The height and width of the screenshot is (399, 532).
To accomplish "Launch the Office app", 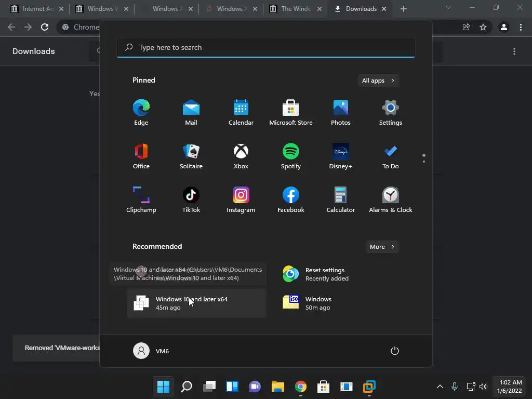I will (141, 156).
